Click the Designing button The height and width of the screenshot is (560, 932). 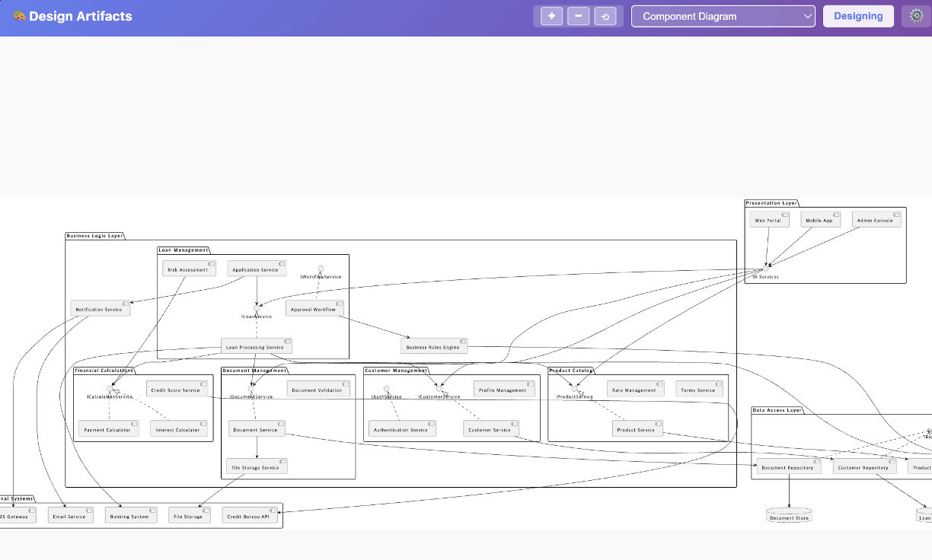coord(858,16)
